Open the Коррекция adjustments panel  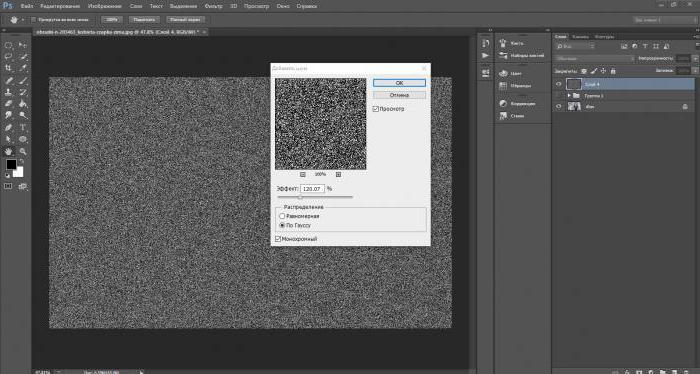tap(517, 104)
